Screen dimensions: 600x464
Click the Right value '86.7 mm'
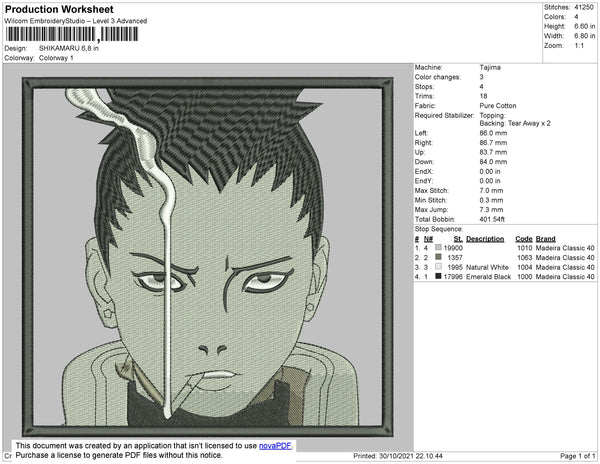click(493, 143)
